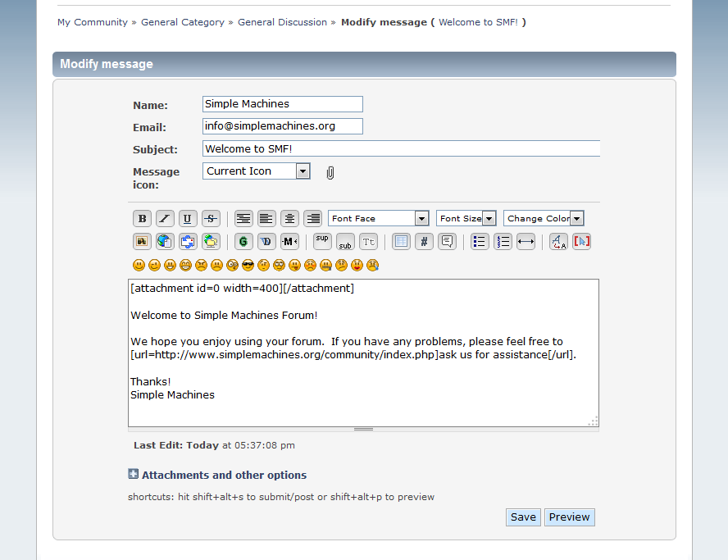Insert an email link tag
This screenshot has width=728, height=560.
[x=188, y=241]
